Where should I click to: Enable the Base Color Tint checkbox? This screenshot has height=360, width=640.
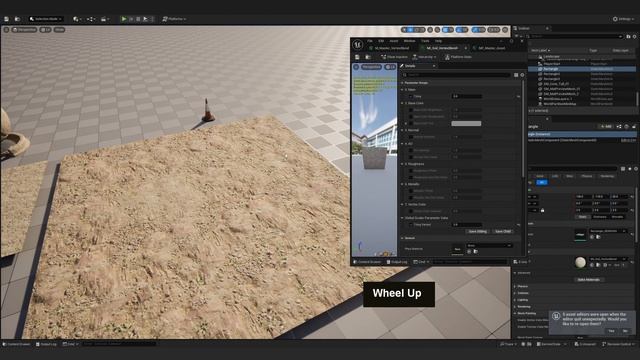411,123
